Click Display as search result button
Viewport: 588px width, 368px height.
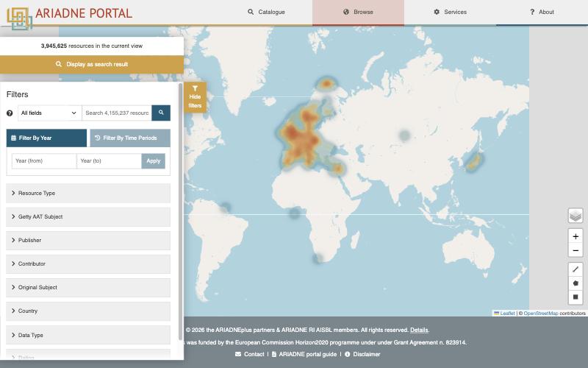pos(92,64)
